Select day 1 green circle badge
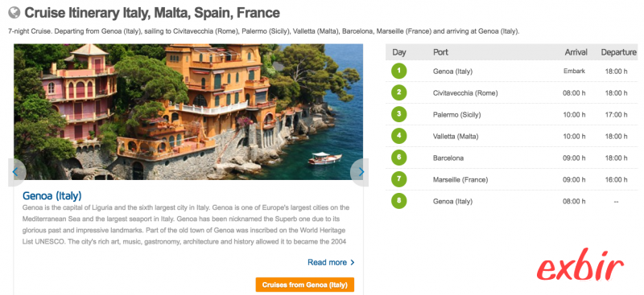 pyautogui.click(x=398, y=72)
